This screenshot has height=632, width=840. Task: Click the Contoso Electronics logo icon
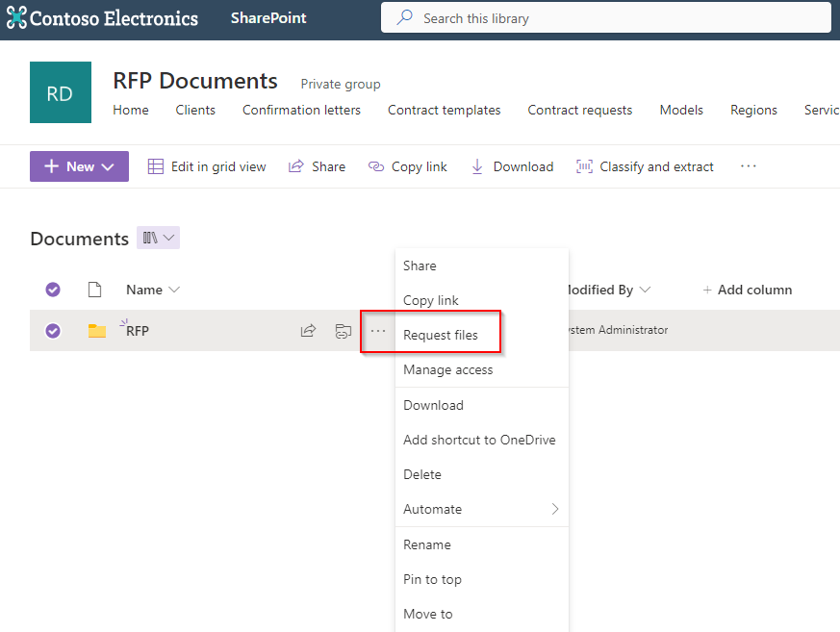coord(16,18)
